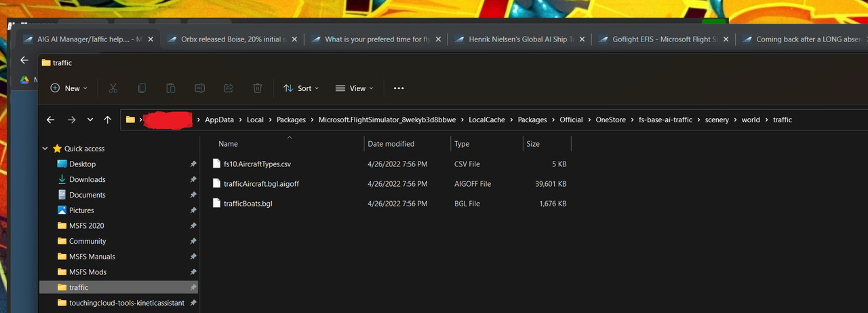Image resolution: width=868 pixels, height=313 pixels.
Task: Select file fs10.AircraftTypes.csv
Action: (257, 164)
